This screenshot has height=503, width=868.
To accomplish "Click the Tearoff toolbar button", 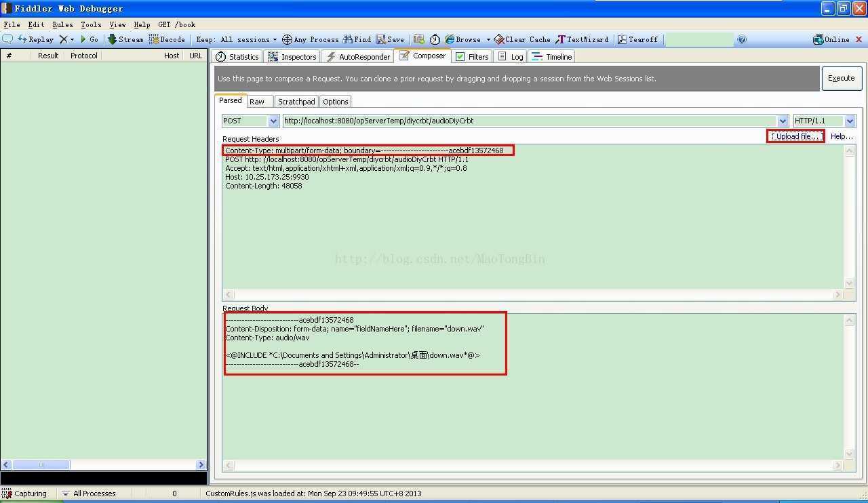I will click(637, 39).
